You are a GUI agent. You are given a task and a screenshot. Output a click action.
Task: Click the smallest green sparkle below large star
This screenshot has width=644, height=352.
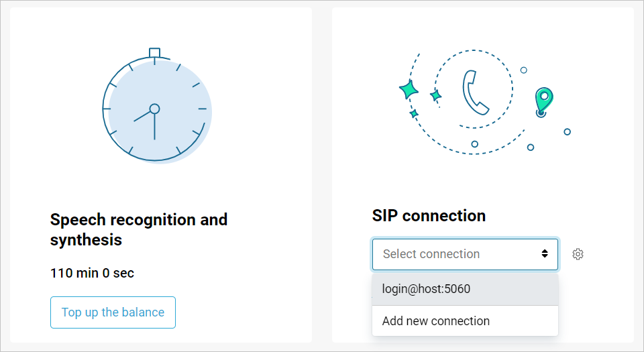[414, 114]
